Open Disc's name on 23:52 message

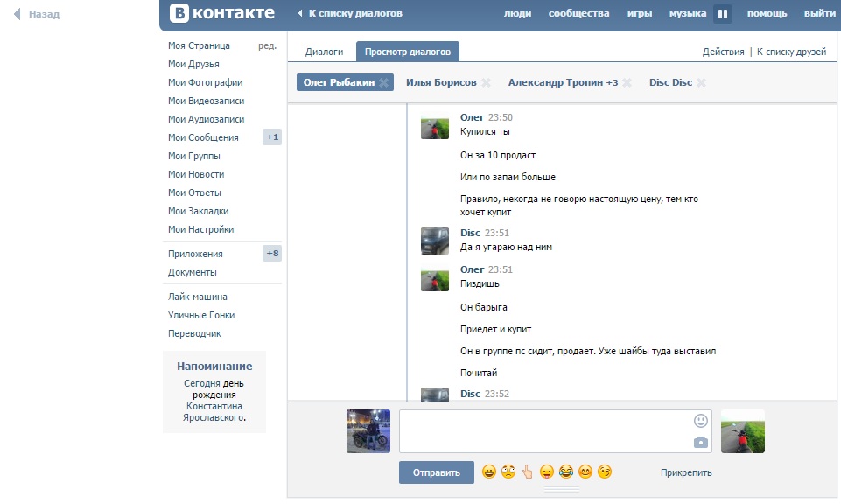coord(470,394)
